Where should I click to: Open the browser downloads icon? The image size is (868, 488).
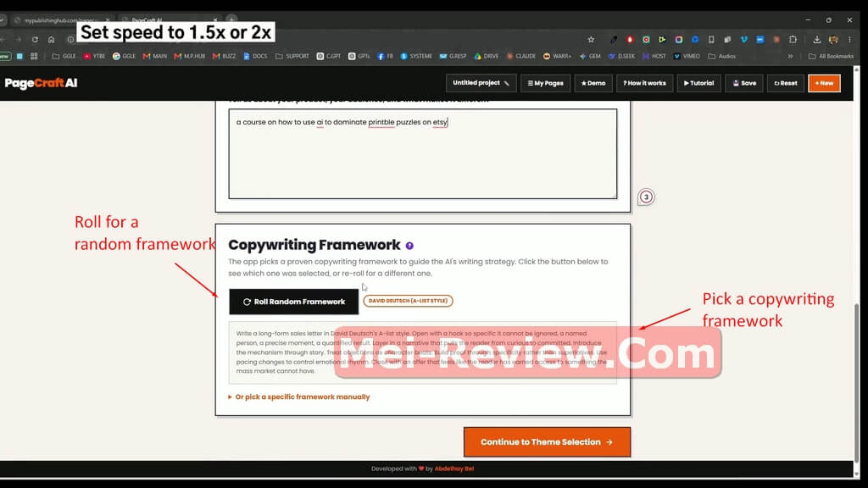coord(816,39)
